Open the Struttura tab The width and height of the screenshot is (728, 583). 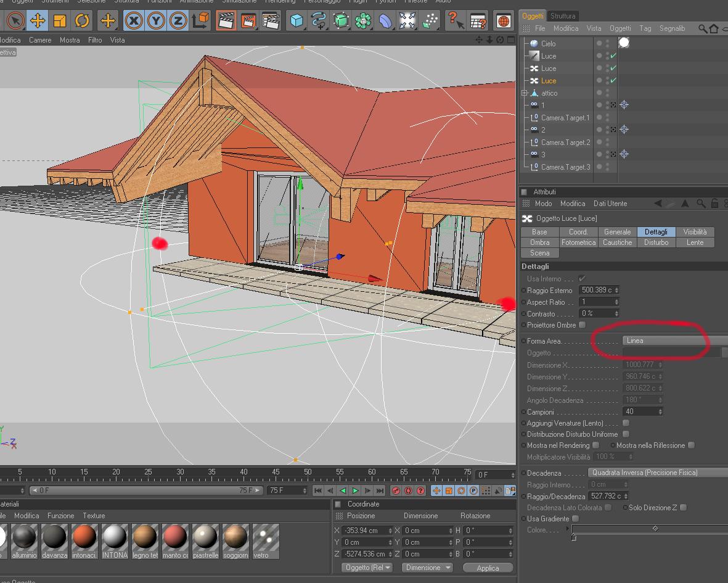(562, 16)
